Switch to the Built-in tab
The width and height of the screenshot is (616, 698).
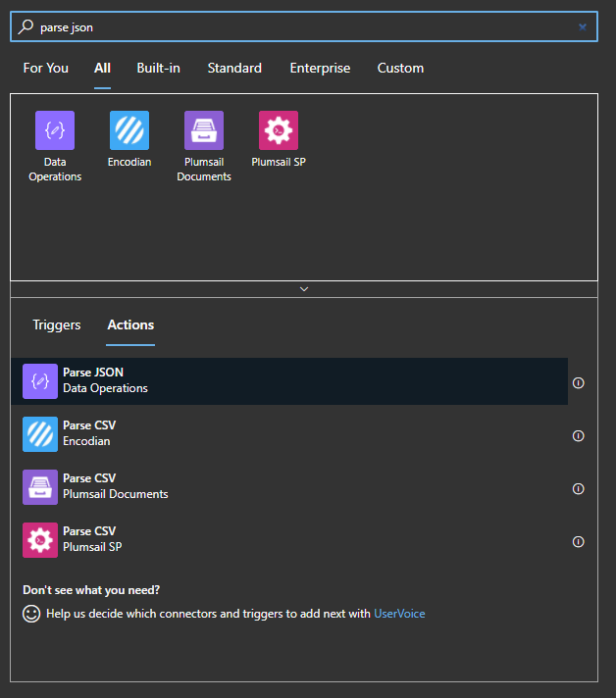(x=158, y=68)
